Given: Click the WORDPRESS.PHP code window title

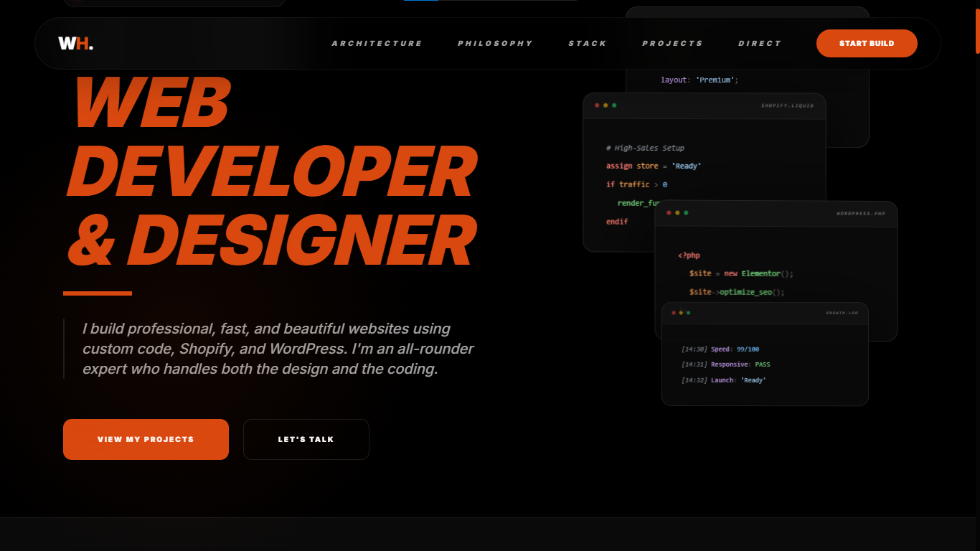Looking at the screenshot, I should [x=861, y=214].
